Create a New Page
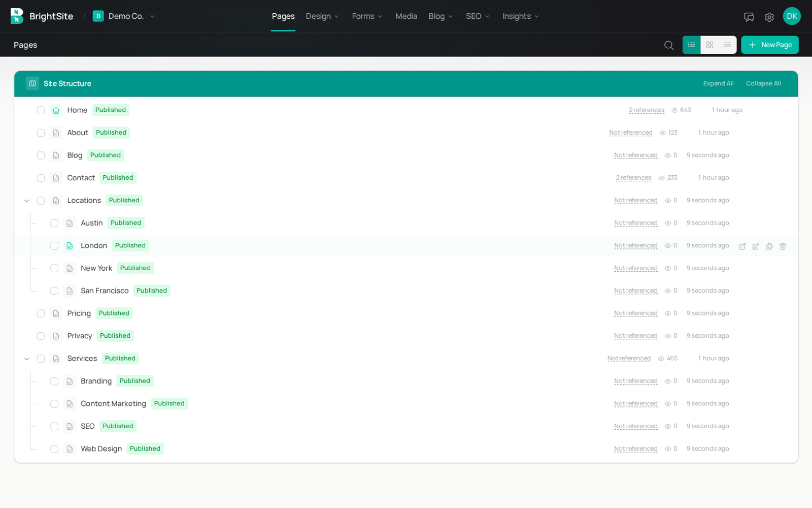Screen dimensions: 812x508 point(769,45)
